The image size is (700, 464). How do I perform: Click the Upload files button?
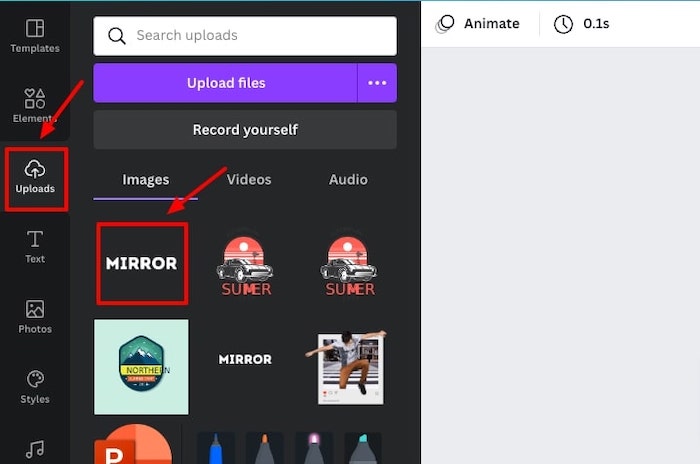click(x=225, y=83)
